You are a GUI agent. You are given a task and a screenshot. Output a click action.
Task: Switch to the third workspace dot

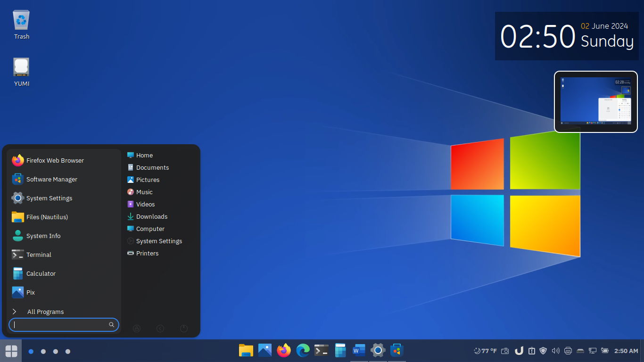click(56, 351)
